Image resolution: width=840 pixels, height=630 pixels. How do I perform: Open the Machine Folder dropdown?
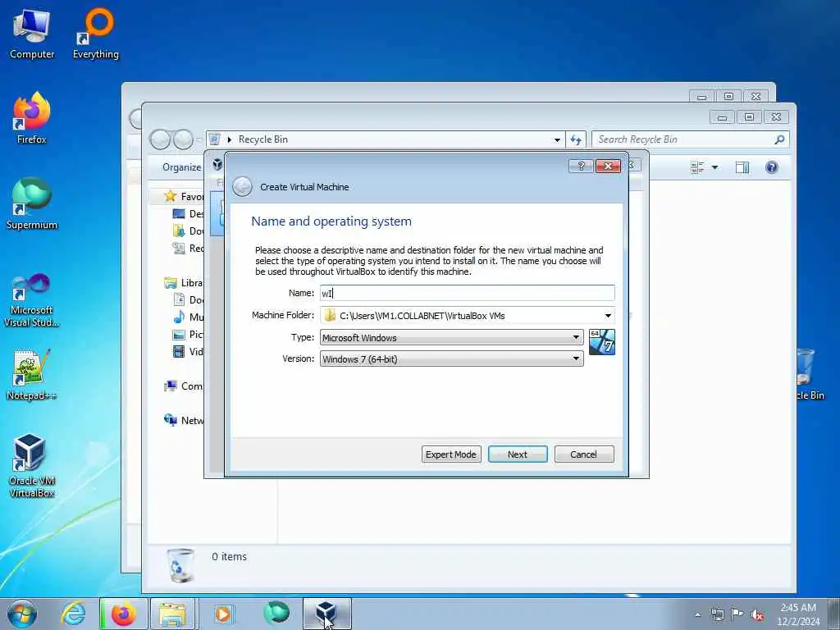pos(608,316)
